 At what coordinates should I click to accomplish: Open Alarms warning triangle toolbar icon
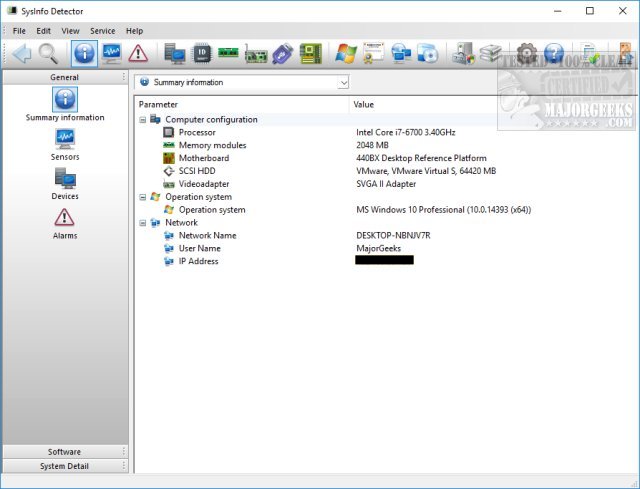(138, 53)
